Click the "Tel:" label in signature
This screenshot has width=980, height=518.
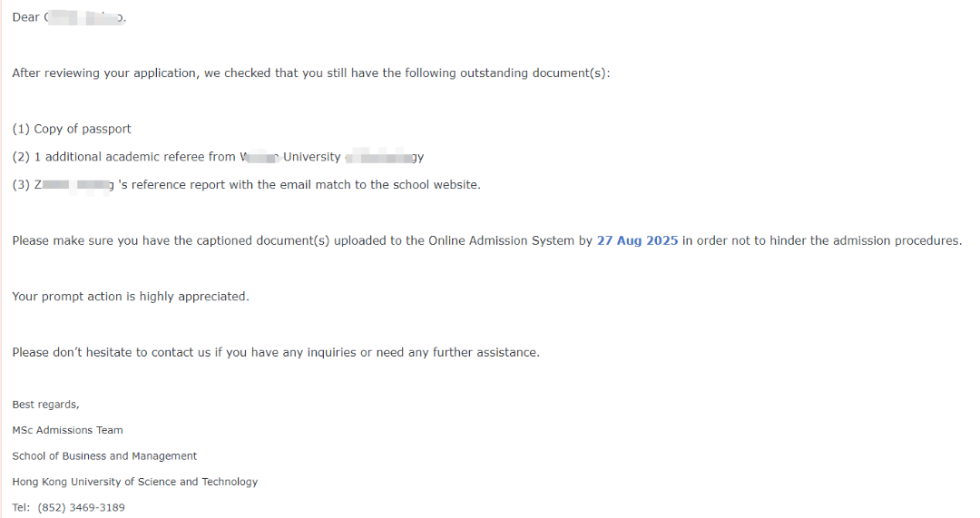coord(21,507)
